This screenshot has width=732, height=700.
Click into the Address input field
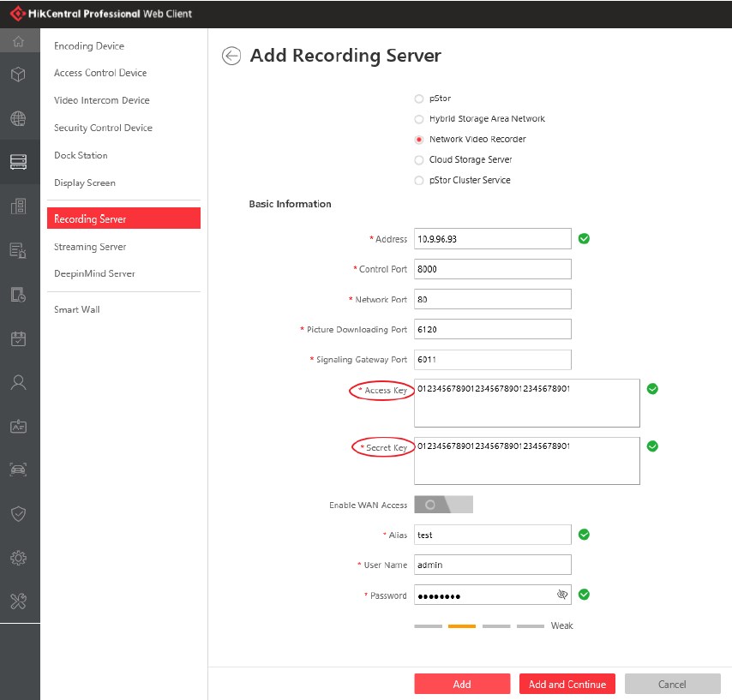[492, 239]
